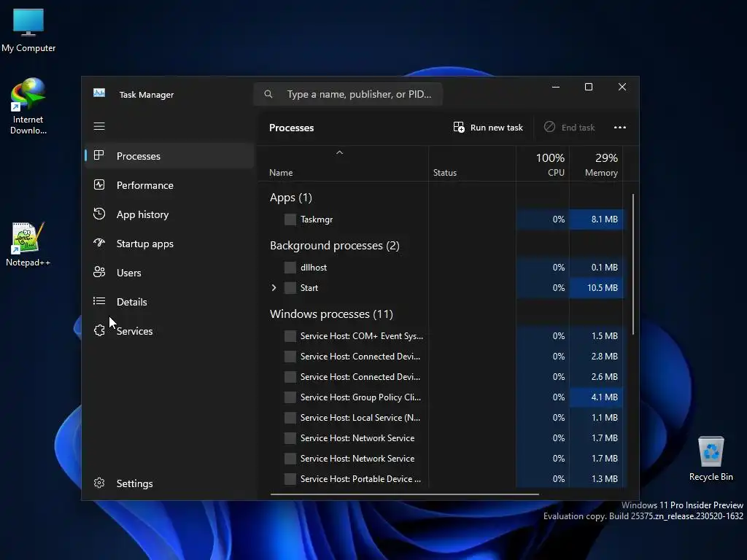The image size is (747, 560).
Task: Select the Taskmgr process name
Action: (x=317, y=219)
